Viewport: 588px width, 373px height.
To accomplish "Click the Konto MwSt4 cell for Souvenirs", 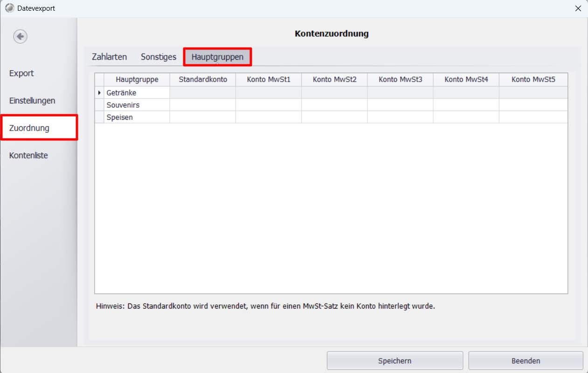I will pyautogui.click(x=466, y=105).
